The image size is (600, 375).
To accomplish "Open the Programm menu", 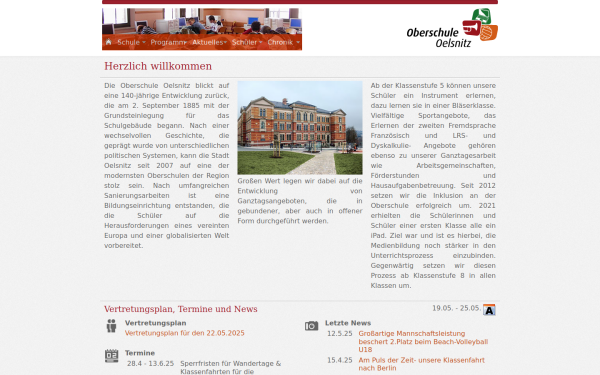I will coord(167,42).
